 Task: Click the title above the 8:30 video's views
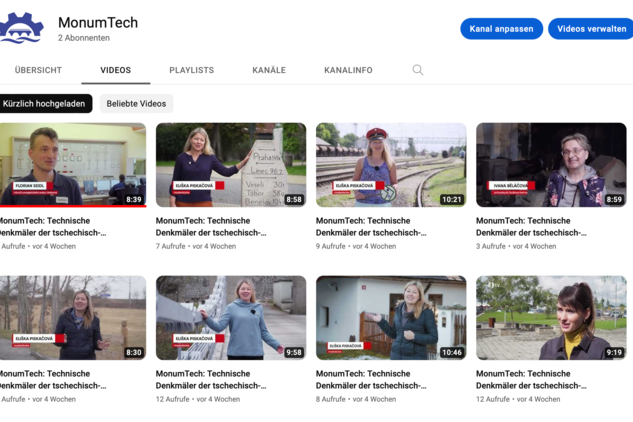coord(53,380)
